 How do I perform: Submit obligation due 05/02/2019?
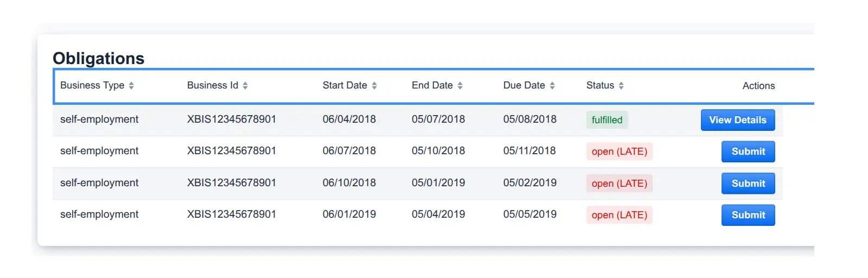click(x=748, y=184)
